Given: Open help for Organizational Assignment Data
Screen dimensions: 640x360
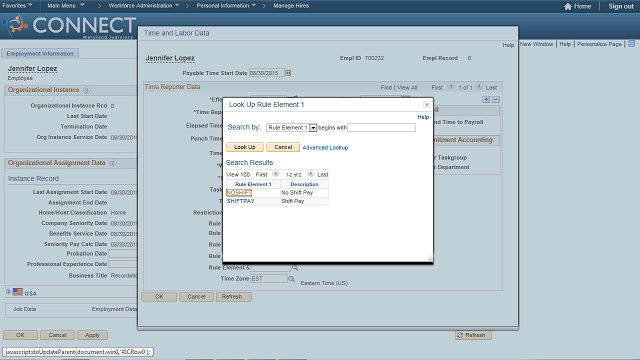Looking at the screenshot, I should 113,163.
